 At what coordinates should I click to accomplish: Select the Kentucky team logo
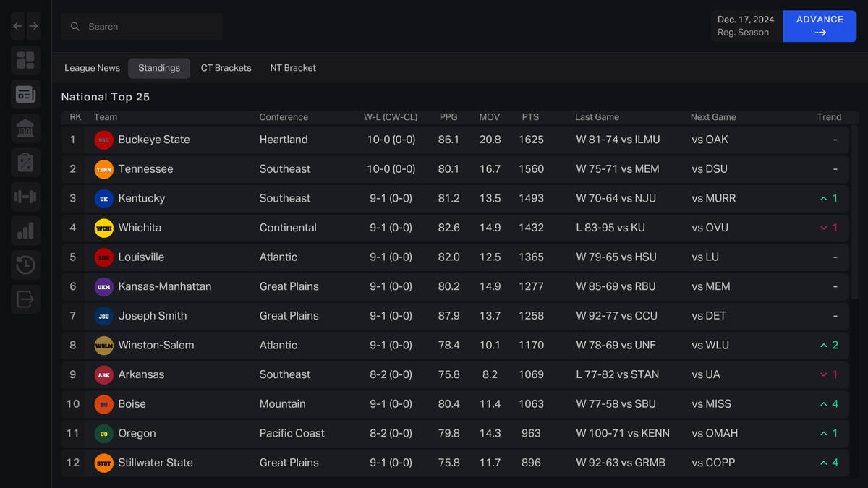tap(104, 198)
